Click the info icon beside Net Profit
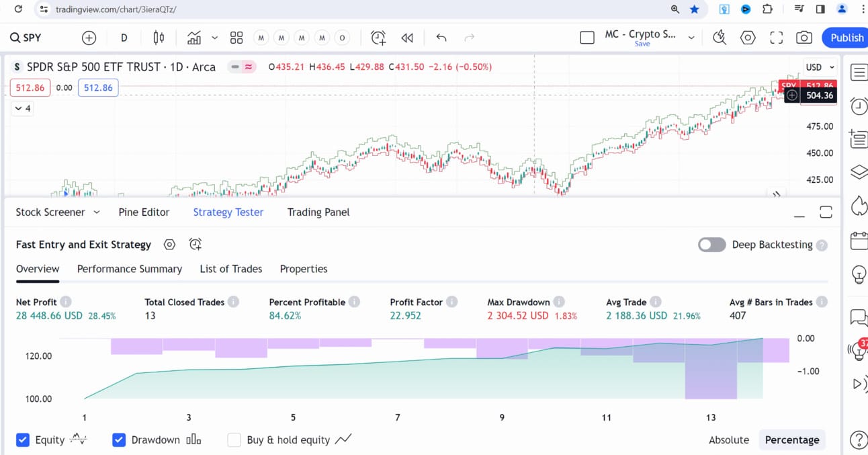868x455 pixels. 66,302
